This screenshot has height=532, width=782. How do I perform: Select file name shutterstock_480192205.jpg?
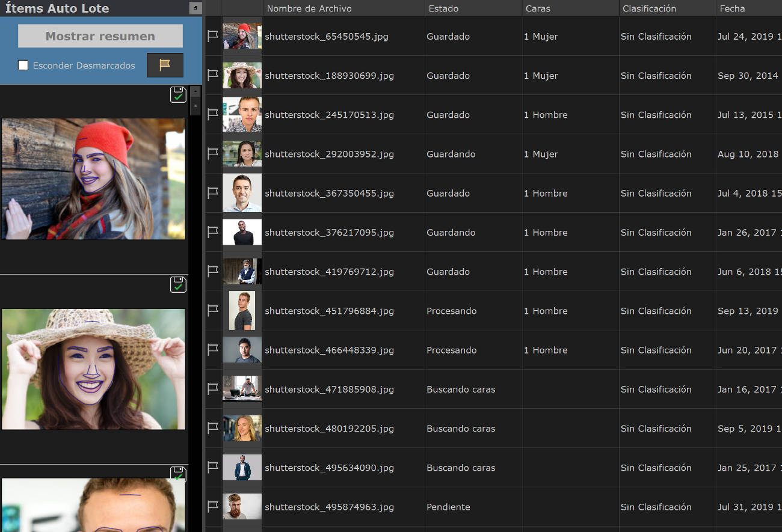330,428
